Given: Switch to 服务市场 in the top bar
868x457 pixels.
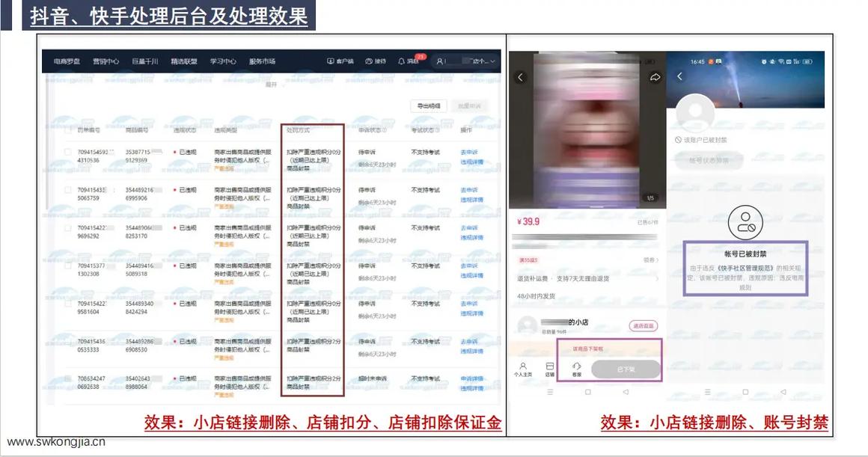Looking at the screenshot, I should coord(262,61).
